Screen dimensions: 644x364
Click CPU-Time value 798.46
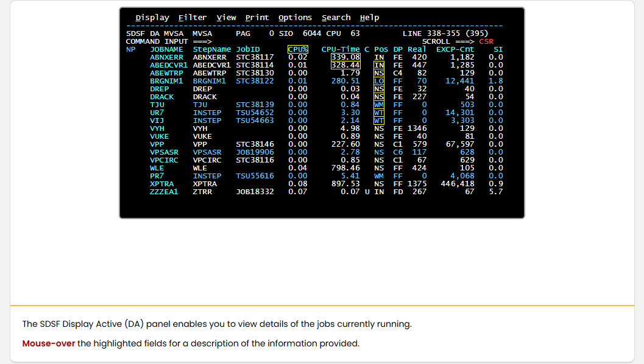pos(345,168)
